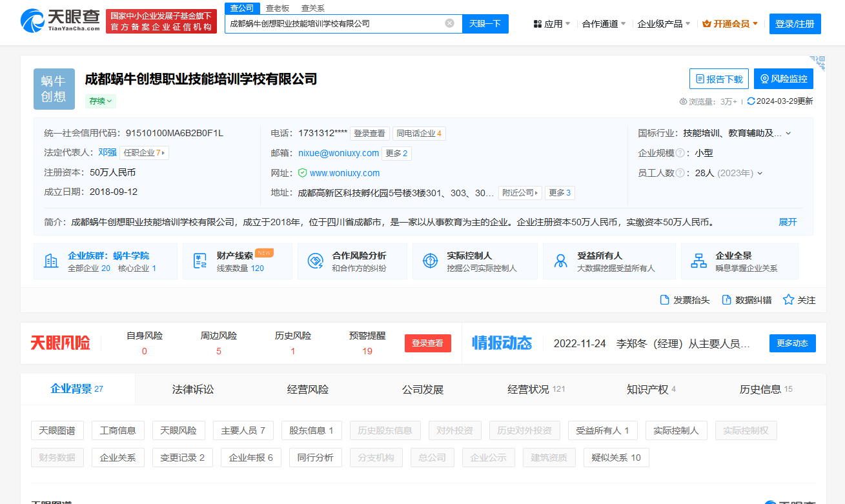
Task: Open www.woniuxy.com website link
Action: click(345, 173)
